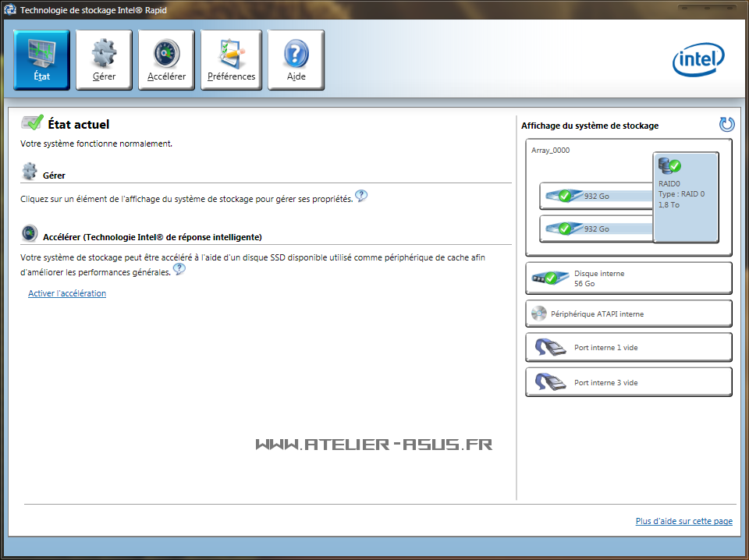Select the second 932 Go disk
Viewport: 749px width, 560px height.
point(595,229)
